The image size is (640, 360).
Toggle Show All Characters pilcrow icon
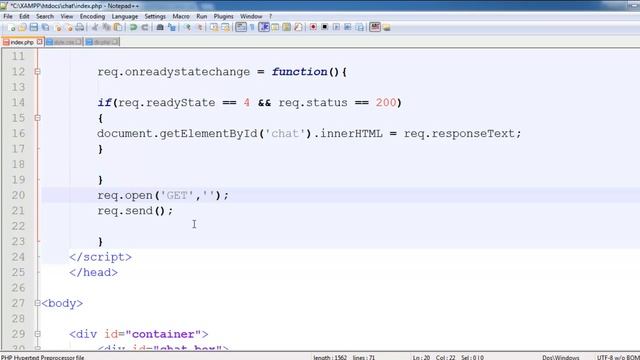click(252, 27)
